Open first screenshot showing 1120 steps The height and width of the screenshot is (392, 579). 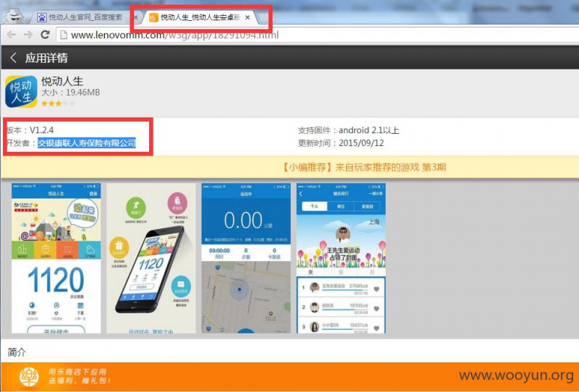(56, 258)
